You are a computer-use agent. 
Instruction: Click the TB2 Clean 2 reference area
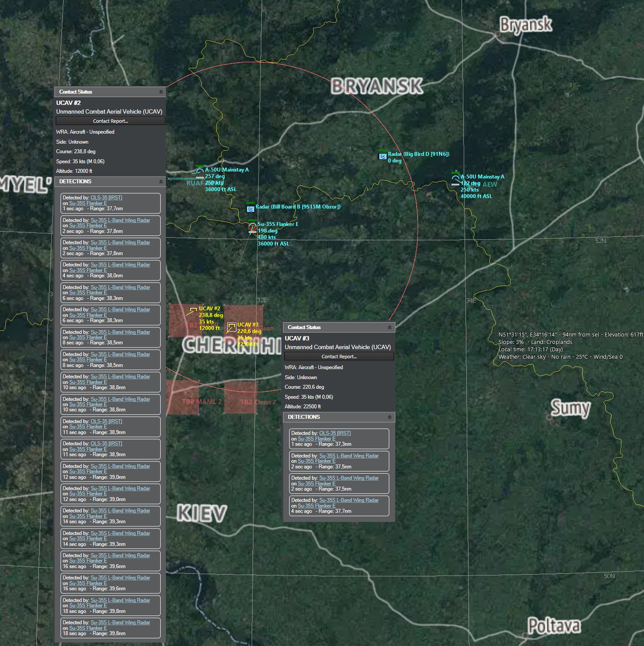pyautogui.click(x=240, y=397)
